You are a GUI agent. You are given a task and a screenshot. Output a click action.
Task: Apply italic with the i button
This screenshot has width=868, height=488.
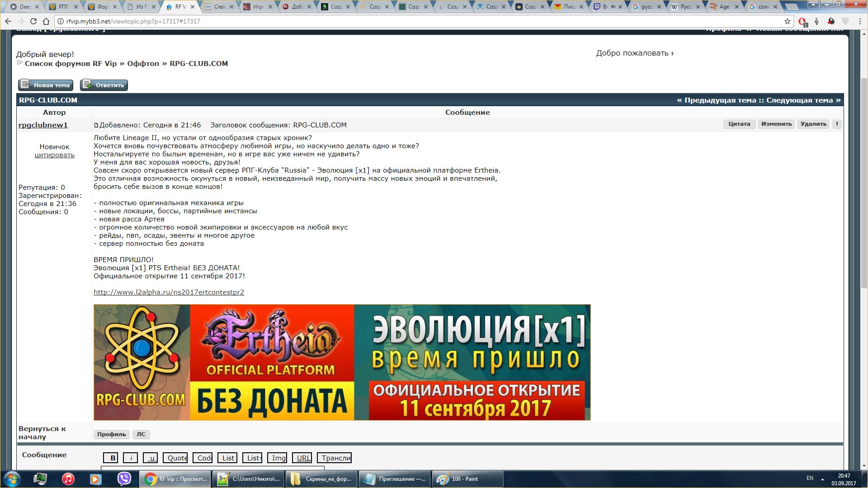coord(131,458)
